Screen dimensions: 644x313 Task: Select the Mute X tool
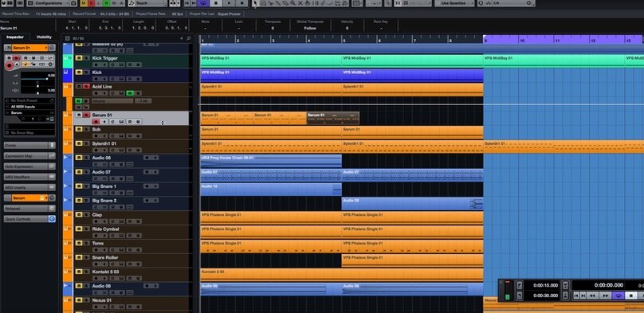click(x=300, y=3)
